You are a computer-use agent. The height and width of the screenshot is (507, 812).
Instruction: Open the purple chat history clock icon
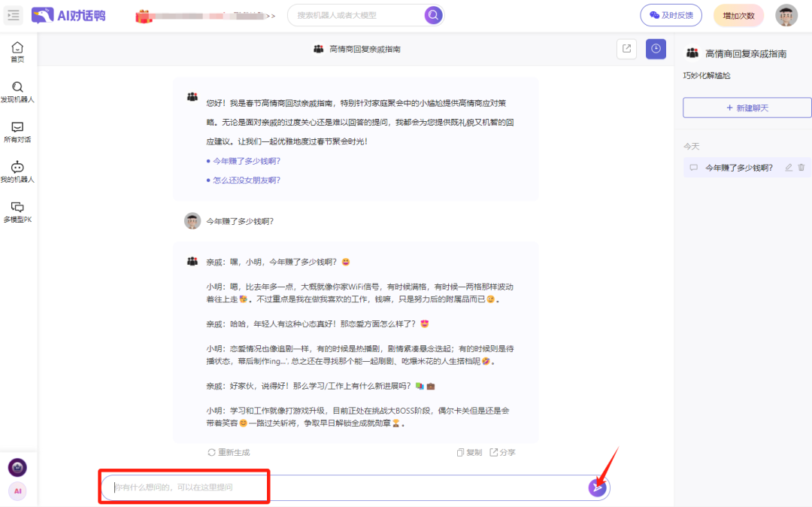(655, 48)
